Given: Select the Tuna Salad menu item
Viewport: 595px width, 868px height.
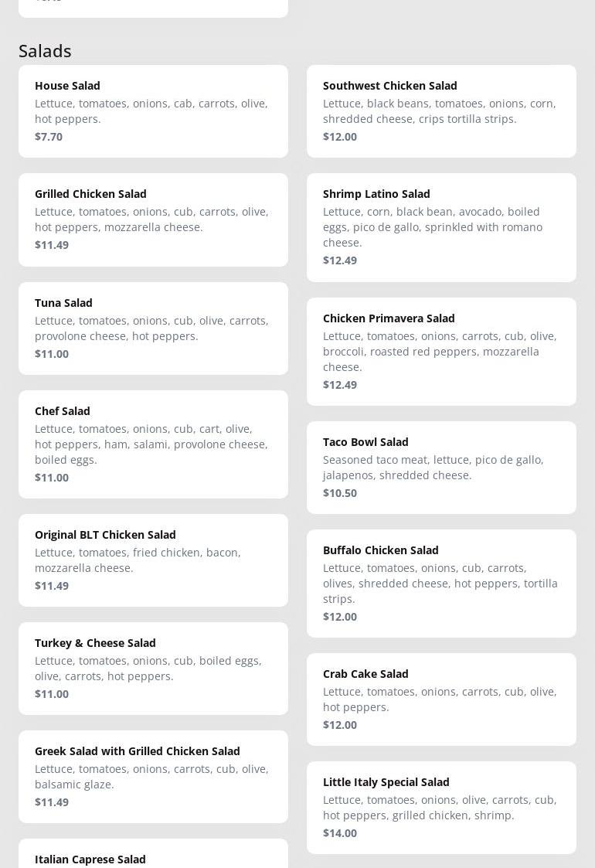Looking at the screenshot, I should (x=153, y=328).
